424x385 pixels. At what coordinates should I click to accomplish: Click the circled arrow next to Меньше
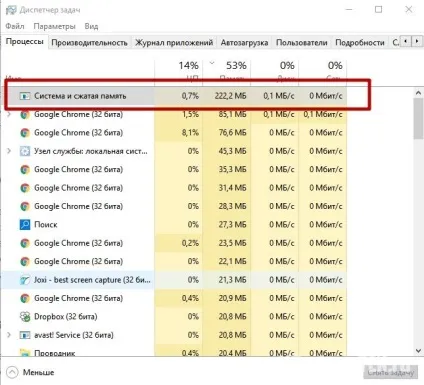tap(12, 372)
